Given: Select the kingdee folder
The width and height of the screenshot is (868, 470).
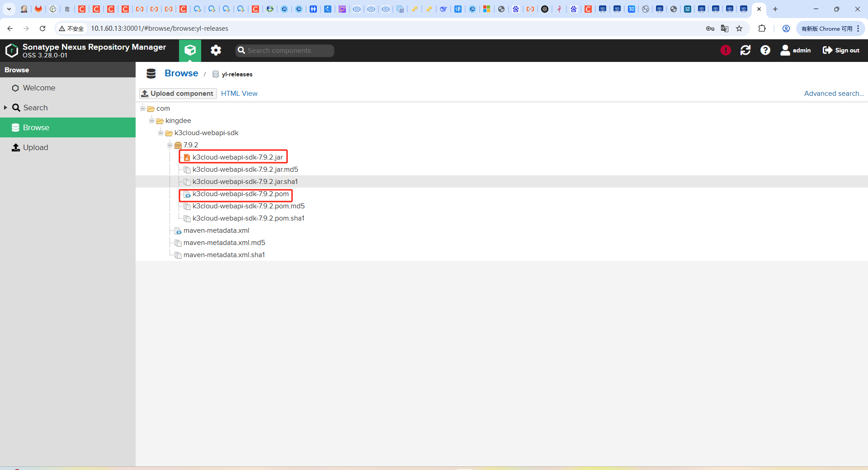Looking at the screenshot, I should coord(178,121).
